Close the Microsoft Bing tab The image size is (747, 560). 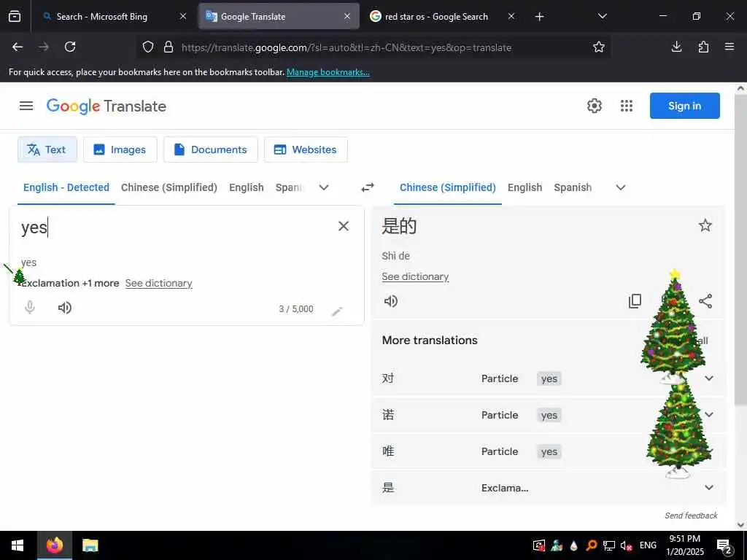[x=183, y=17]
